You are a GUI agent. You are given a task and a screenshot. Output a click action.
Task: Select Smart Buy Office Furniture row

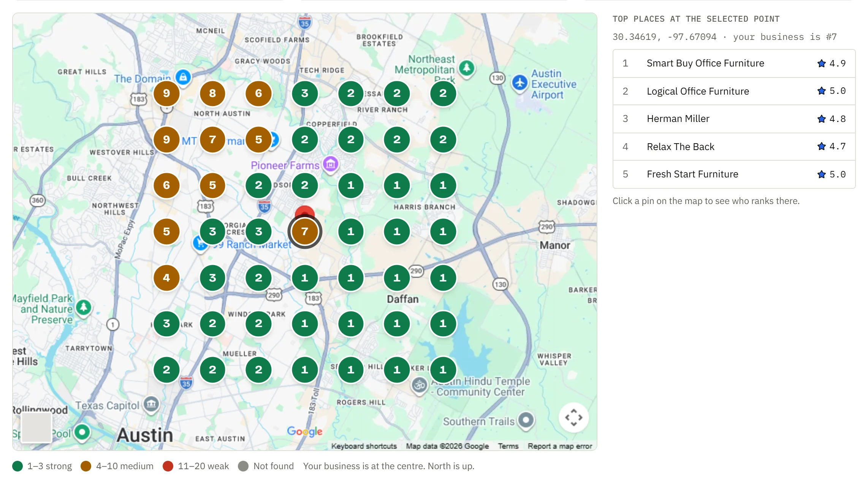[734, 63]
